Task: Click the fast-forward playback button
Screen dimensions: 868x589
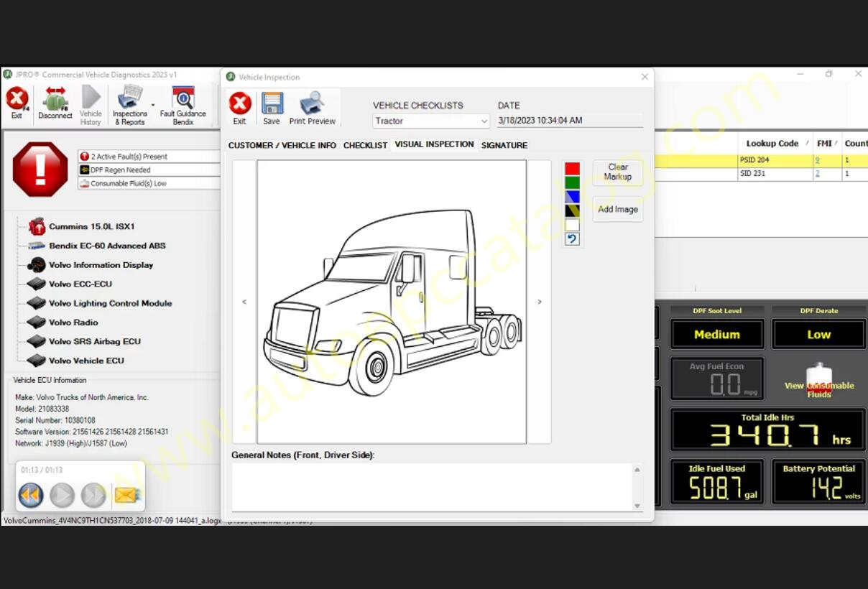Action: tap(93, 495)
